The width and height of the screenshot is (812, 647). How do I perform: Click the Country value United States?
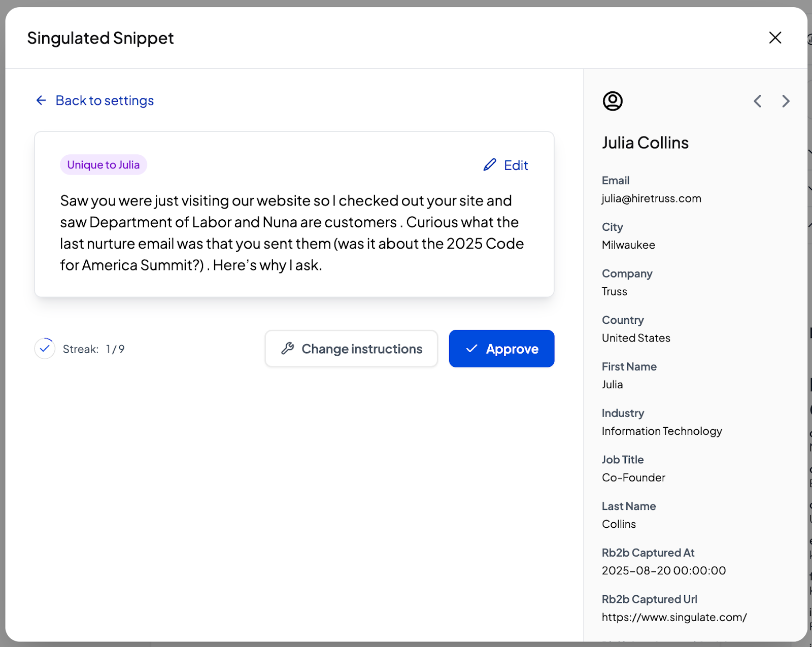pyautogui.click(x=636, y=338)
